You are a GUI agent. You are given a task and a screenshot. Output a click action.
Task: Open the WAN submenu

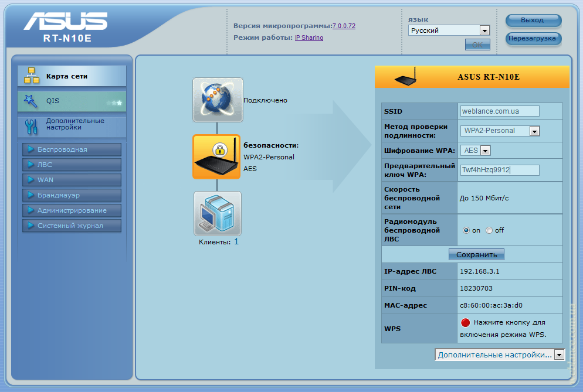(x=72, y=180)
